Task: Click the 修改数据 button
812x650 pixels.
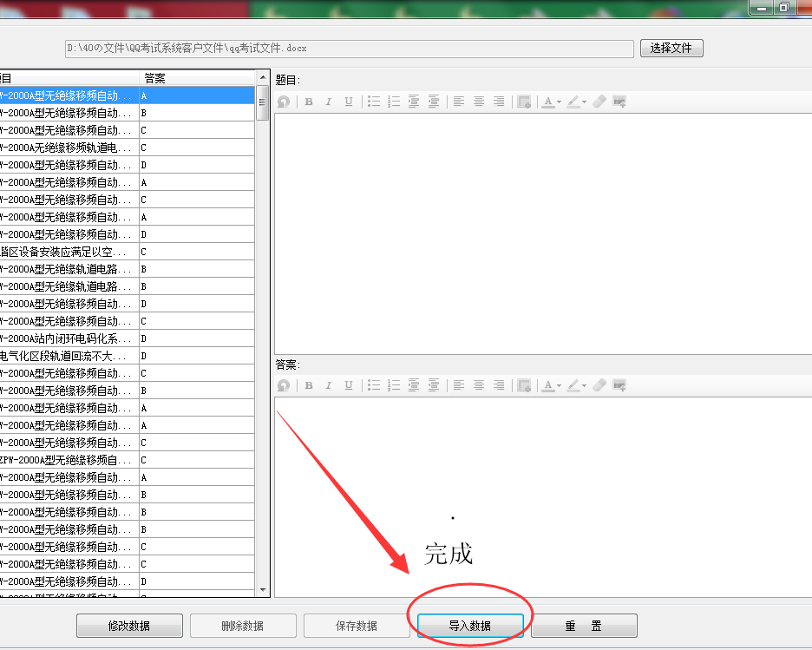Action: click(130, 626)
